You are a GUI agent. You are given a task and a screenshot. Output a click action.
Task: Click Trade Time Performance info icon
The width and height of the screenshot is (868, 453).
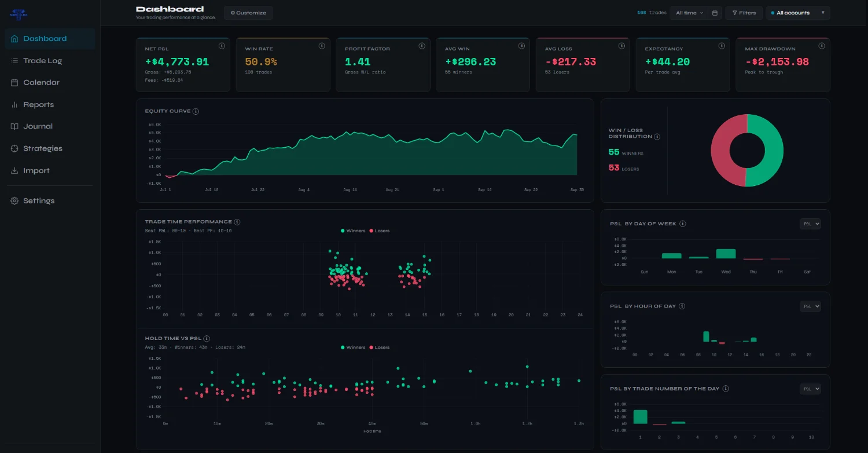tap(237, 222)
